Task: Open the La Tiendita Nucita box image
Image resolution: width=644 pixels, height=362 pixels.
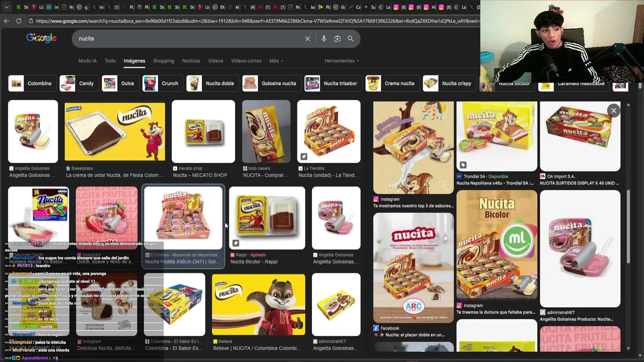Action: tap(329, 132)
